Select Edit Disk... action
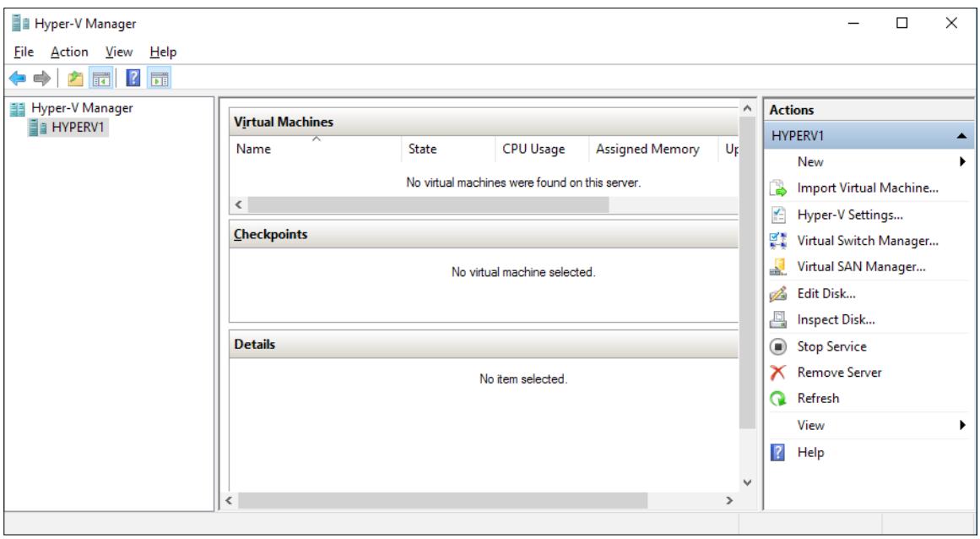The height and width of the screenshot is (539, 980). (826, 294)
